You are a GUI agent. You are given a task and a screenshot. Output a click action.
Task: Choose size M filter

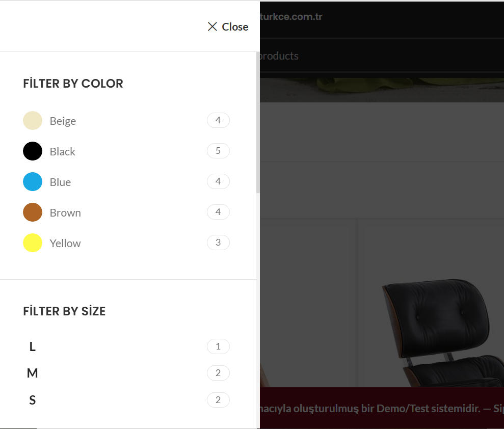click(x=33, y=373)
